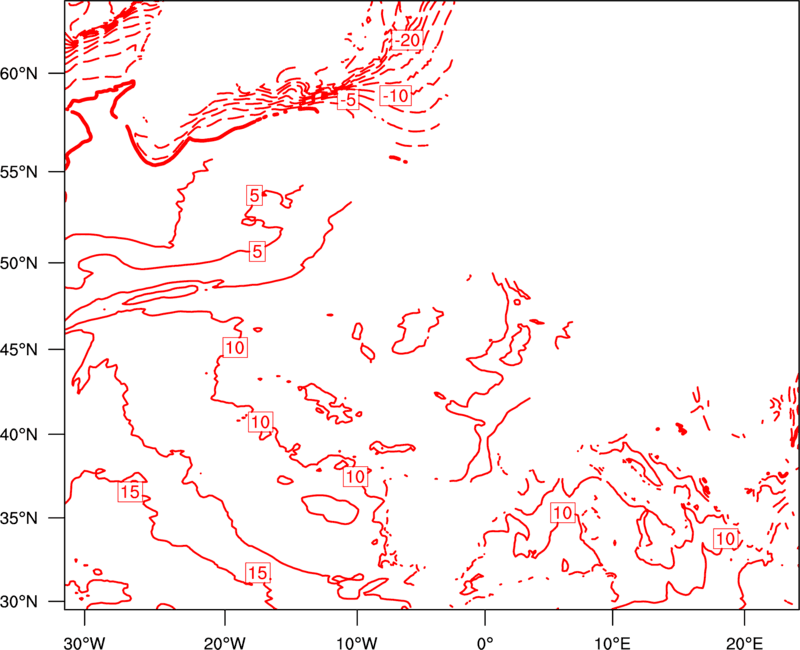Viewport: 800px width, 650px height.
Task: Select the 45°N latitude tick label
Action: 19,349
